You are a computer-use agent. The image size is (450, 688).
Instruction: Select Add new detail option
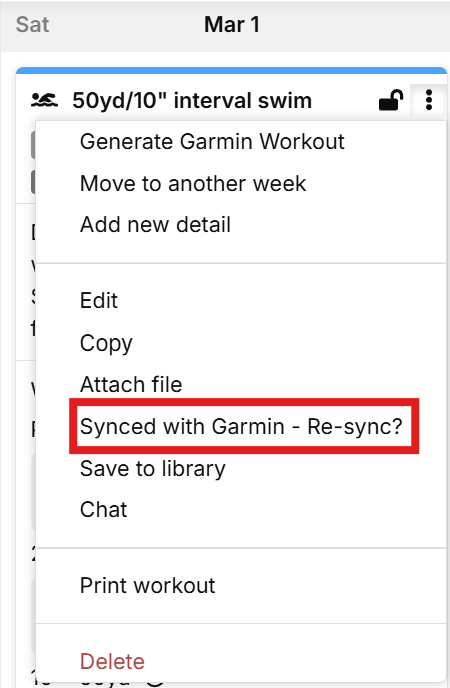pos(155,225)
